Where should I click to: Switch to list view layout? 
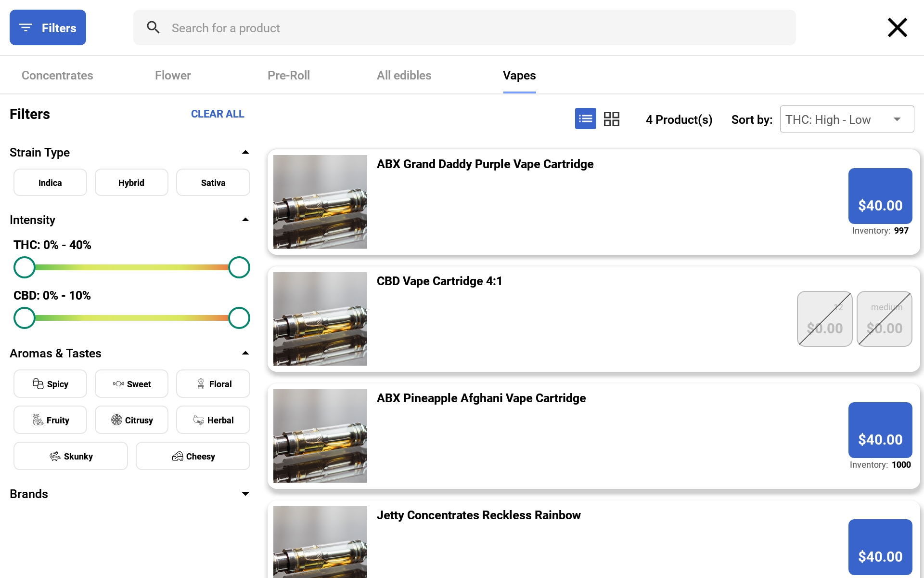point(585,118)
